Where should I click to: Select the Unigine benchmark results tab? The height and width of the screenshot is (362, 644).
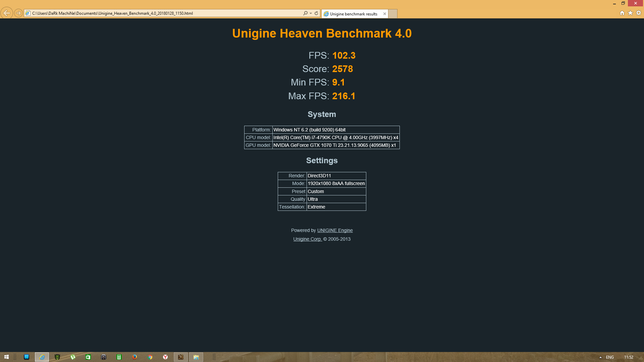pyautogui.click(x=353, y=14)
